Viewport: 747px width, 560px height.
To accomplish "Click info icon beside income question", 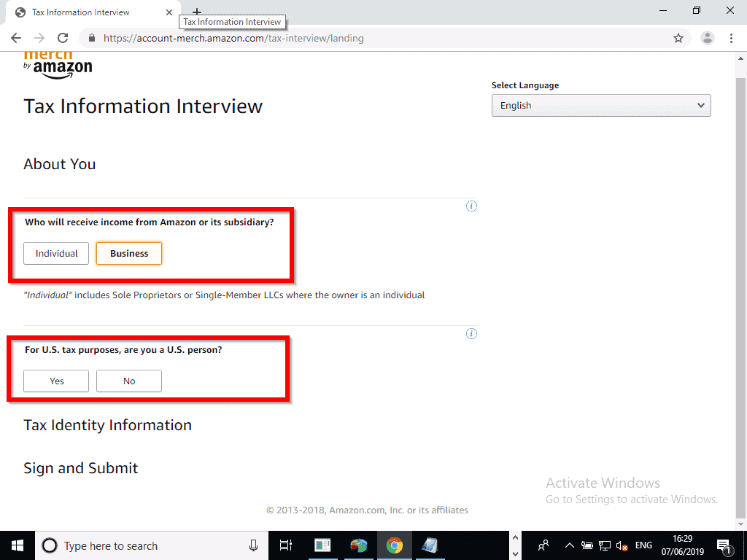I will pyautogui.click(x=471, y=206).
